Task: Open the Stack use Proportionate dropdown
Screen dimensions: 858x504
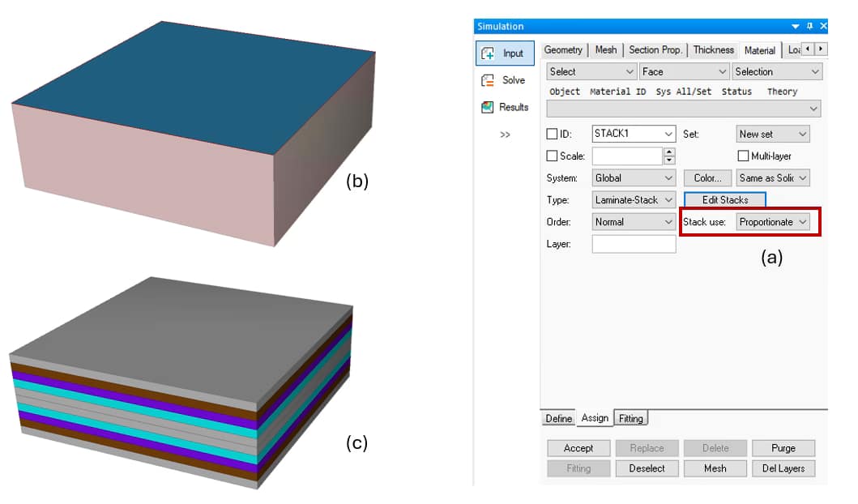Action: coord(773,221)
